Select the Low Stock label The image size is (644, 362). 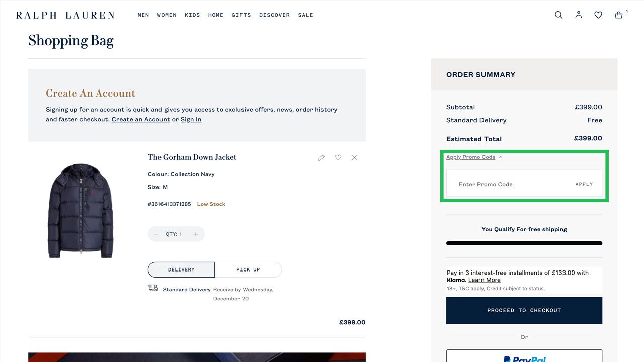tap(211, 204)
